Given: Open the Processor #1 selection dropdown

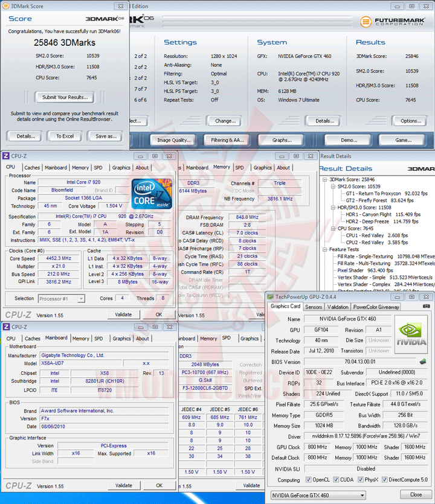Looking at the screenshot, I should coord(81,299).
